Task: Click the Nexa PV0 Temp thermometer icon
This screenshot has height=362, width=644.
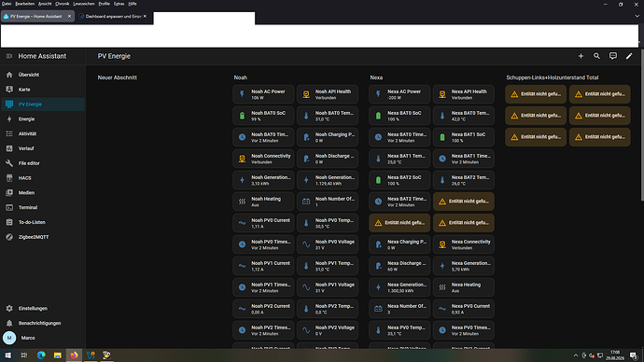Action: [x=378, y=330]
